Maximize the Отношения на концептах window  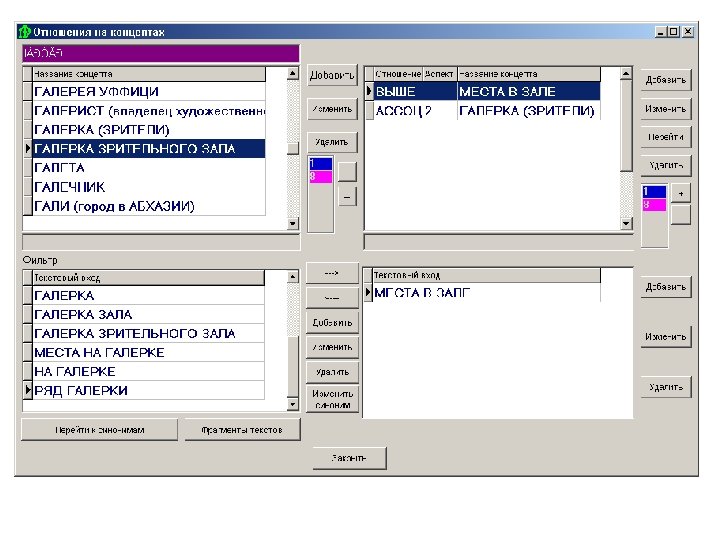tap(674, 32)
